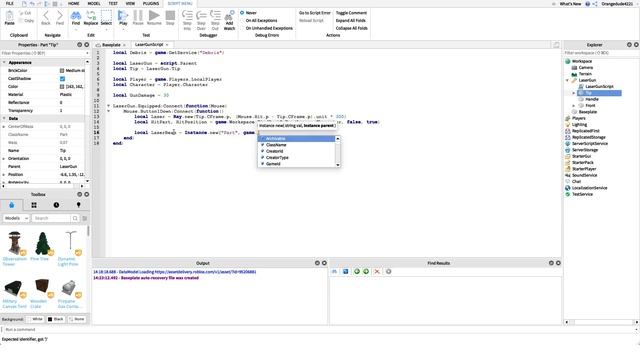The width and height of the screenshot is (640, 360).
Task: Click the Color property swatch
Action: point(62,87)
